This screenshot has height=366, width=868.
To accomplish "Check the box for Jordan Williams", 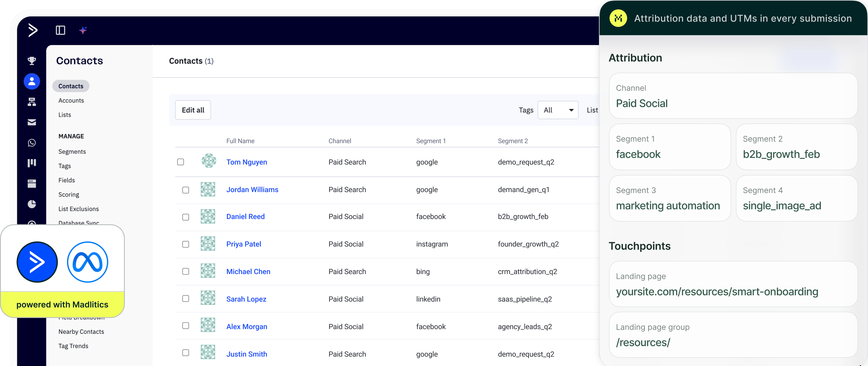I will pyautogui.click(x=186, y=190).
